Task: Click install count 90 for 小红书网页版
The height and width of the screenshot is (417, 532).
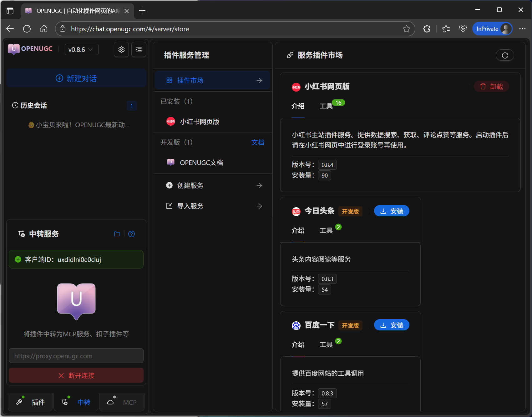Action: [x=325, y=175]
